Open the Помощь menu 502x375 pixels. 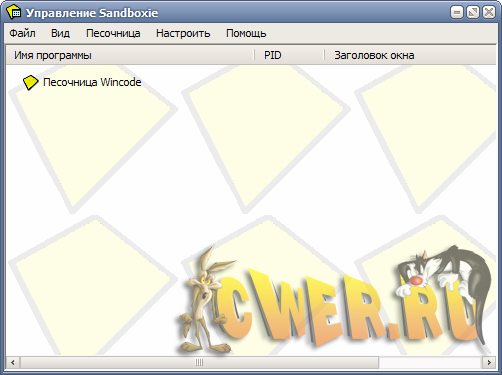tap(246, 33)
